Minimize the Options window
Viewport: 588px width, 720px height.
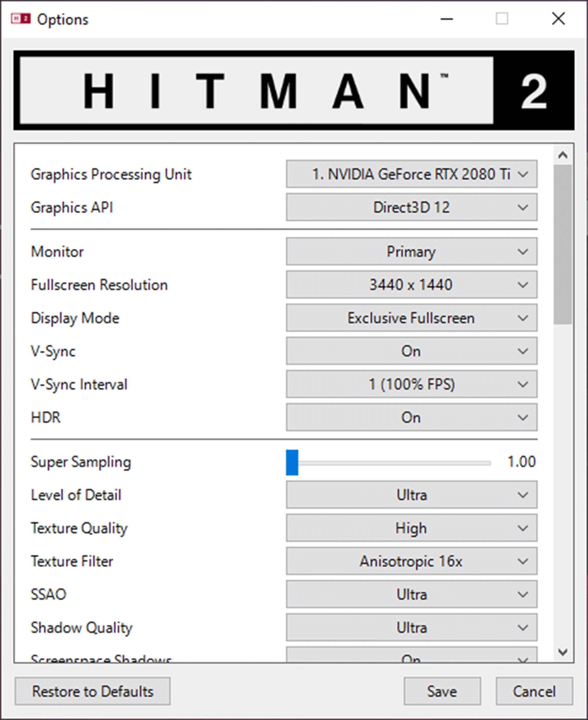pos(447,19)
